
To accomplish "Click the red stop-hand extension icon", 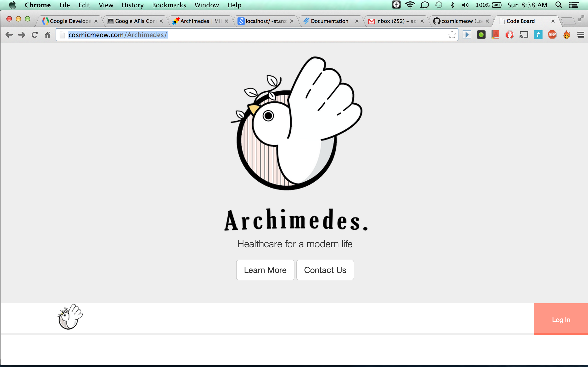I will [509, 35].
